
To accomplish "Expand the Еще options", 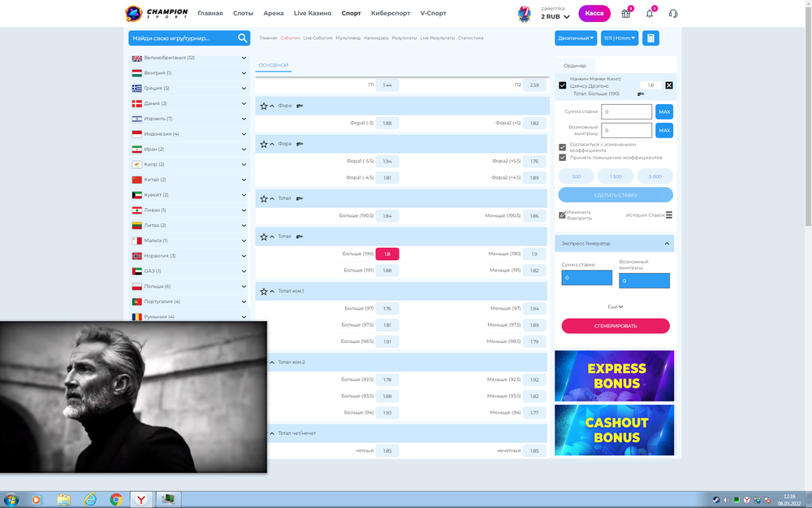I will coord(615,307).
